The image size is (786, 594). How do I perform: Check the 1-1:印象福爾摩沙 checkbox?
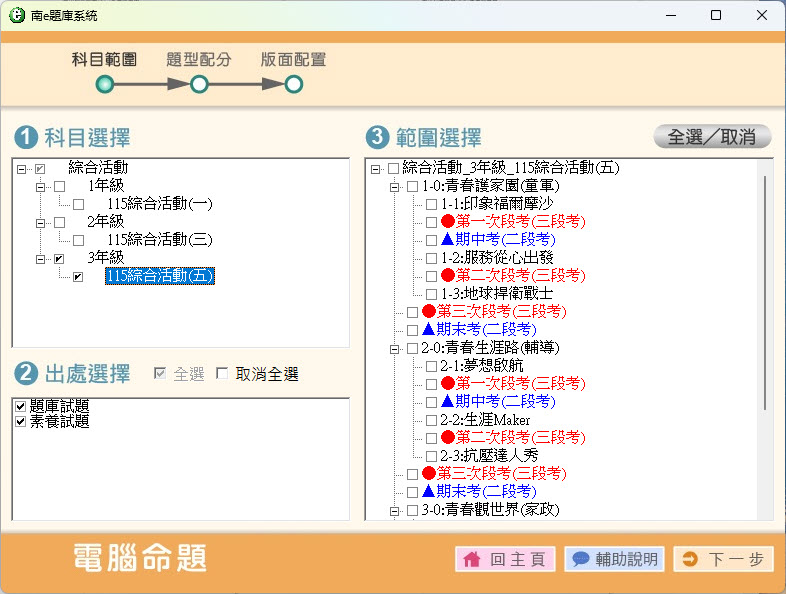pos(431,204)
